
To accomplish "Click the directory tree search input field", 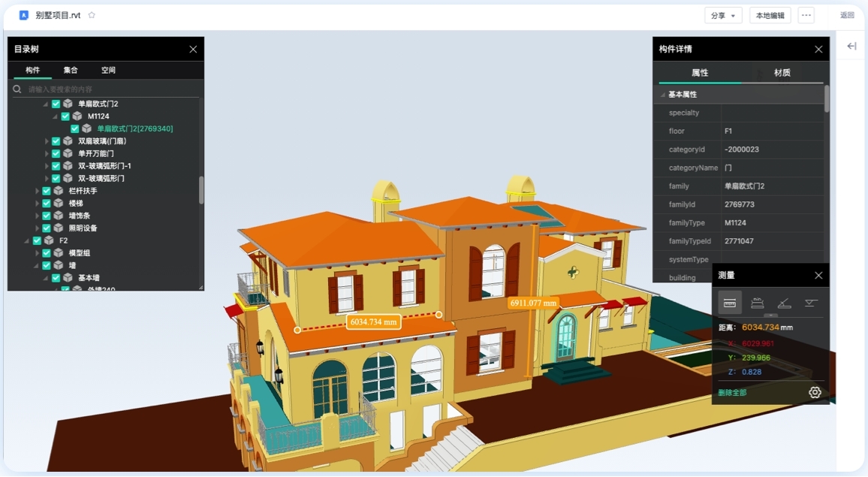I will (x=105, y=89).
